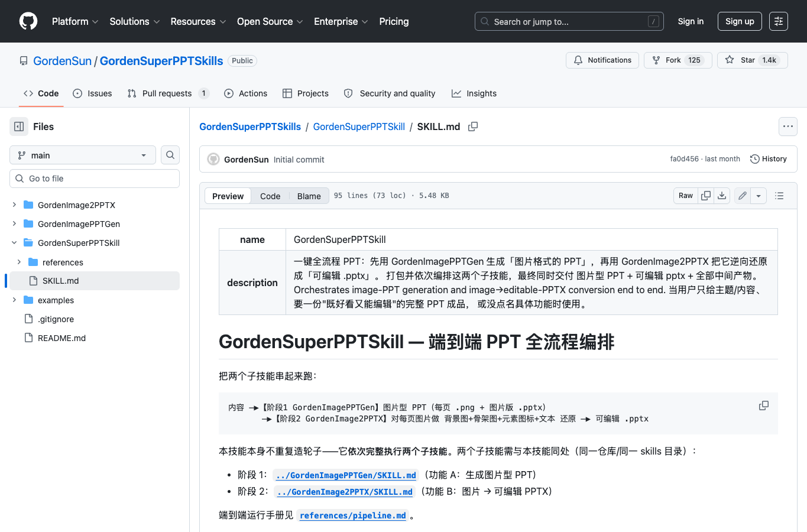Open the Insights tab

pos(474,93)
